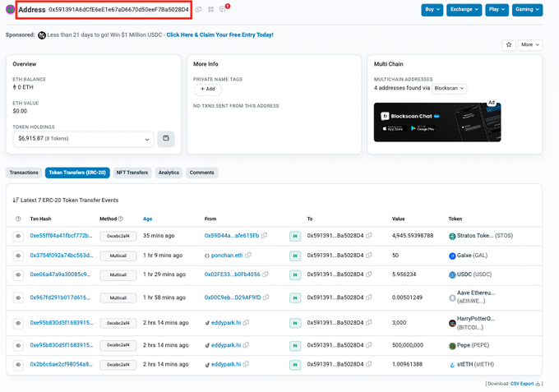Open the Pepe token icon
The image size is (559, 392).
point(452,346)
